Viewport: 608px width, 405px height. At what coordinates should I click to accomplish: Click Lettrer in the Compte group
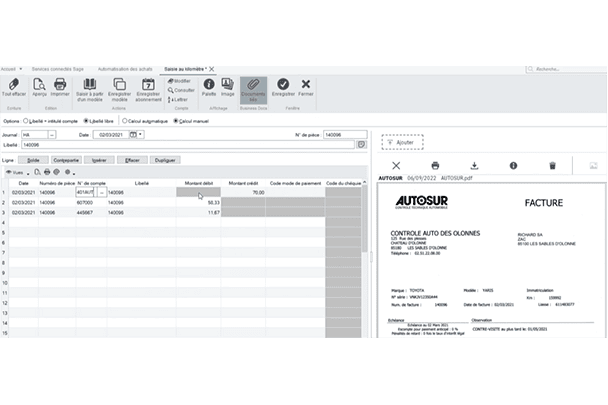[x=178, y=100]
